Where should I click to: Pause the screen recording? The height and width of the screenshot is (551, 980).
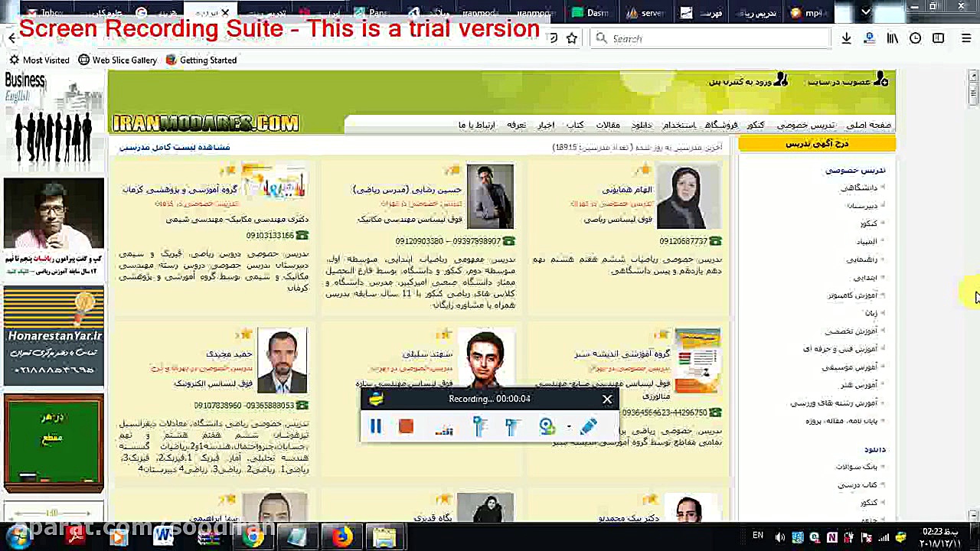(x=376, y=426)
